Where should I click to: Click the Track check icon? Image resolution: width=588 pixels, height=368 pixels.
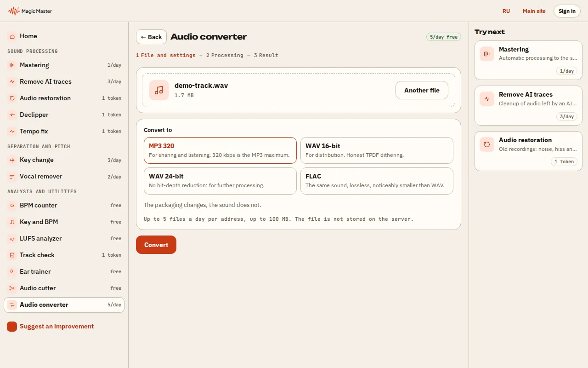12,255
